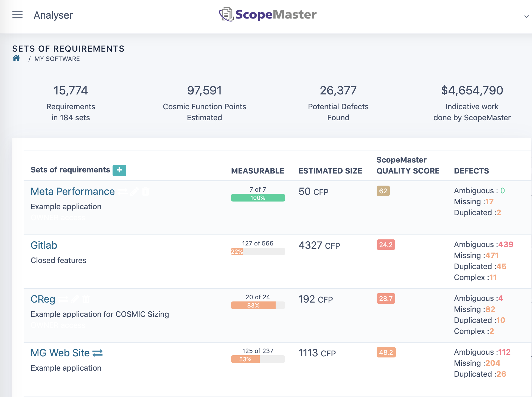Image resolution: width=532 pixels, height=397 pixels.
Task: Click the quality score badge 24.2
Action: tap(386, 245)
